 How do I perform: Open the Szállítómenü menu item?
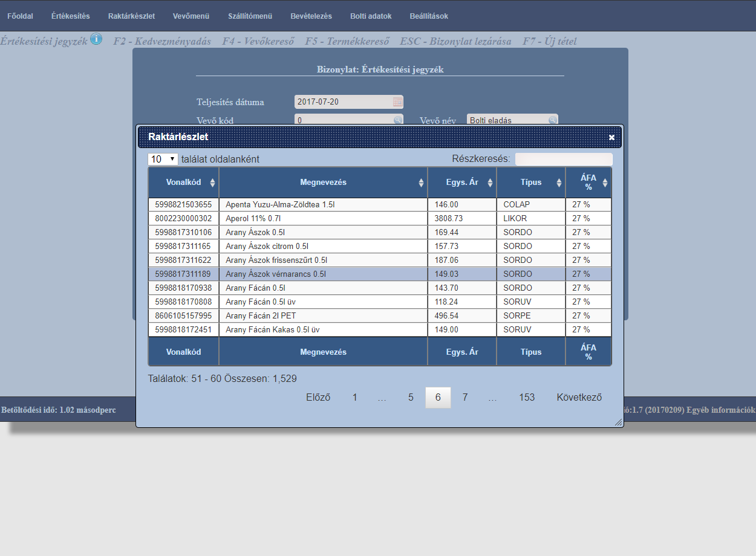(250, 16)
